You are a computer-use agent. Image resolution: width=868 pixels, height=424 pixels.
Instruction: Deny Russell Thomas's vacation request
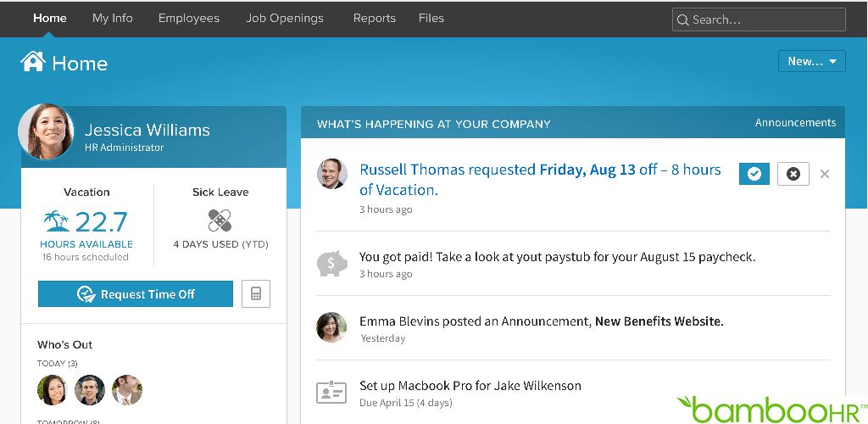coord(793,173)
